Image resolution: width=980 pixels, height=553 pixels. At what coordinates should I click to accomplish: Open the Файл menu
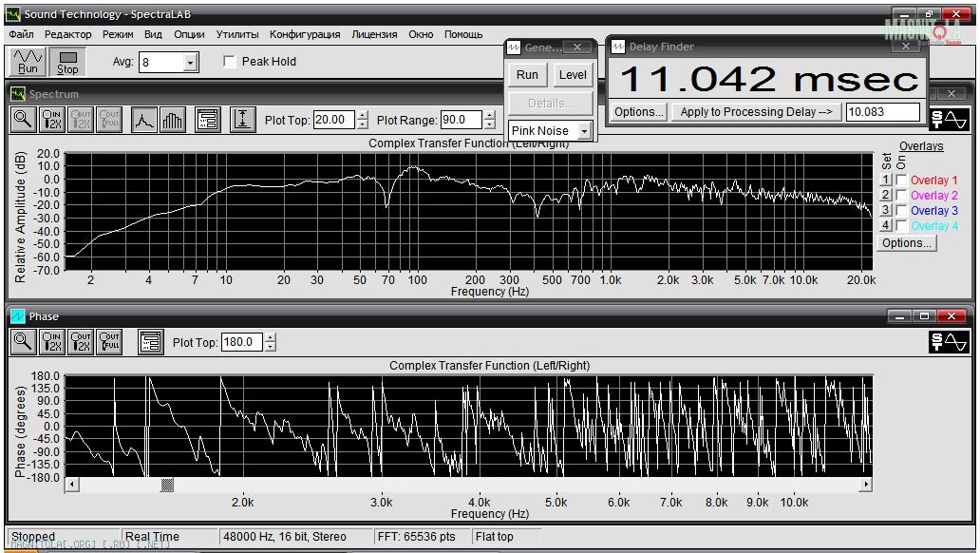tap(21, 34)
